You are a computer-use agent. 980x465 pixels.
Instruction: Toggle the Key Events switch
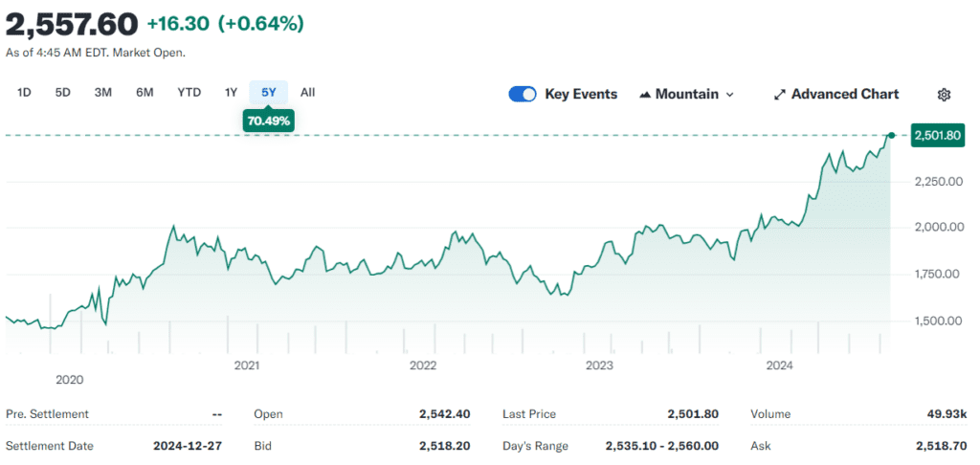point(523,94)
